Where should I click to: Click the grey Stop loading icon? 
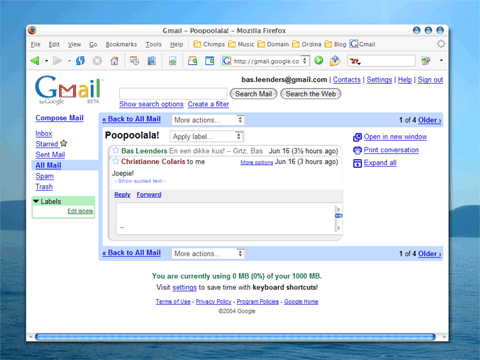click(x=97, y=61)
